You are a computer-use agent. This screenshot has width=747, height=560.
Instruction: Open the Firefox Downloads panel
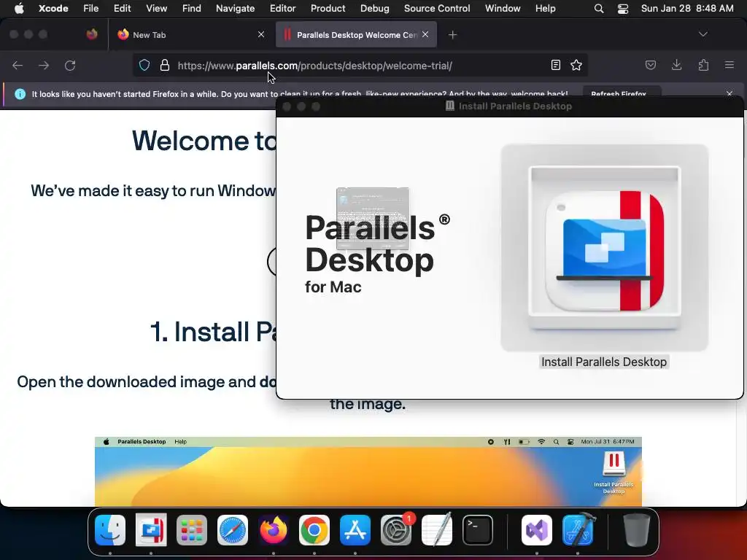coord(676,65)
